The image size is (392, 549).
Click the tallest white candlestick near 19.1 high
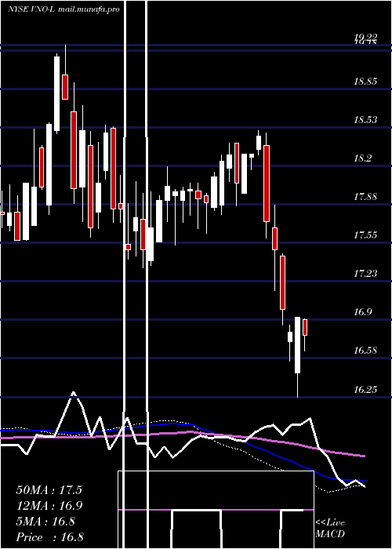point(56,93)
